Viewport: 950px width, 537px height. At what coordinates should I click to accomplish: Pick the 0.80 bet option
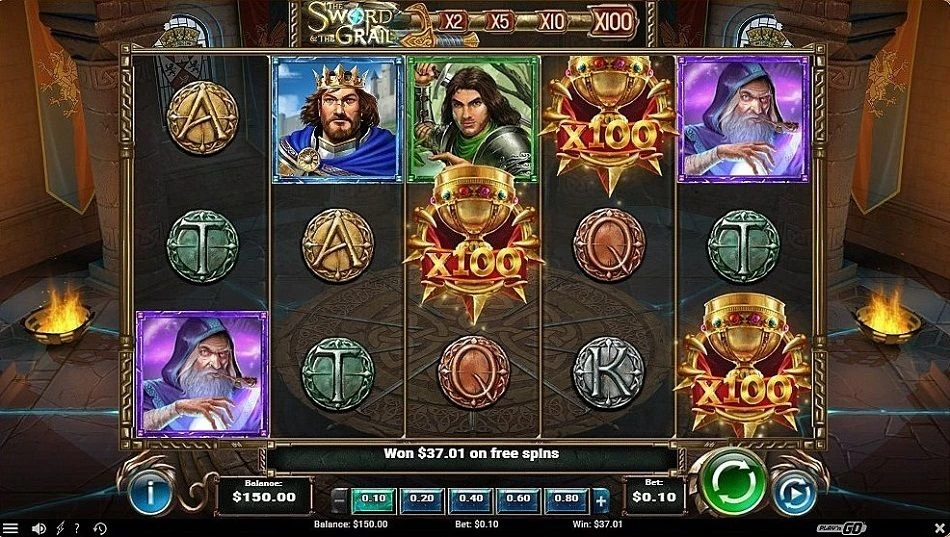pyautogui.click(x=566, y=500)
